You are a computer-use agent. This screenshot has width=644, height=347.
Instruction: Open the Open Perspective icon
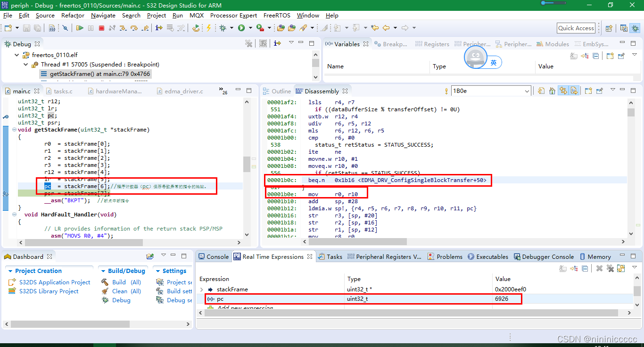pyautogui.click(x=609, y=28)
